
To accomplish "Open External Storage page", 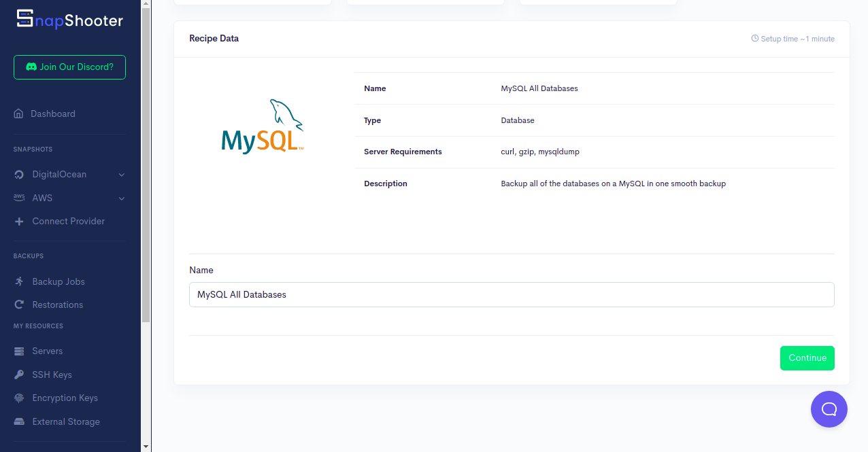I will point(66,421).
